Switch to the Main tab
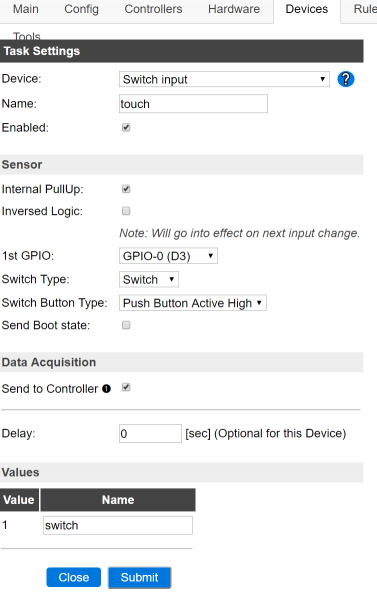This screenshot has height=600, width=377. 26,9
